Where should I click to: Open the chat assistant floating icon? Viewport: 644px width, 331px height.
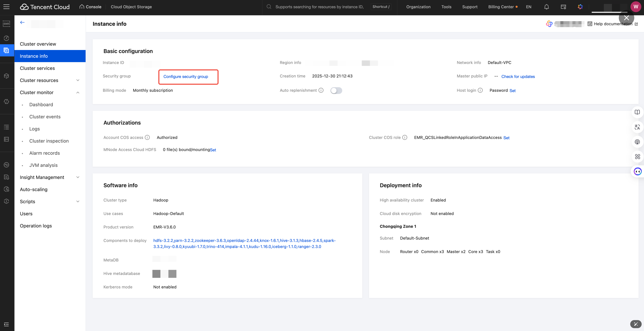click(637, 172)
